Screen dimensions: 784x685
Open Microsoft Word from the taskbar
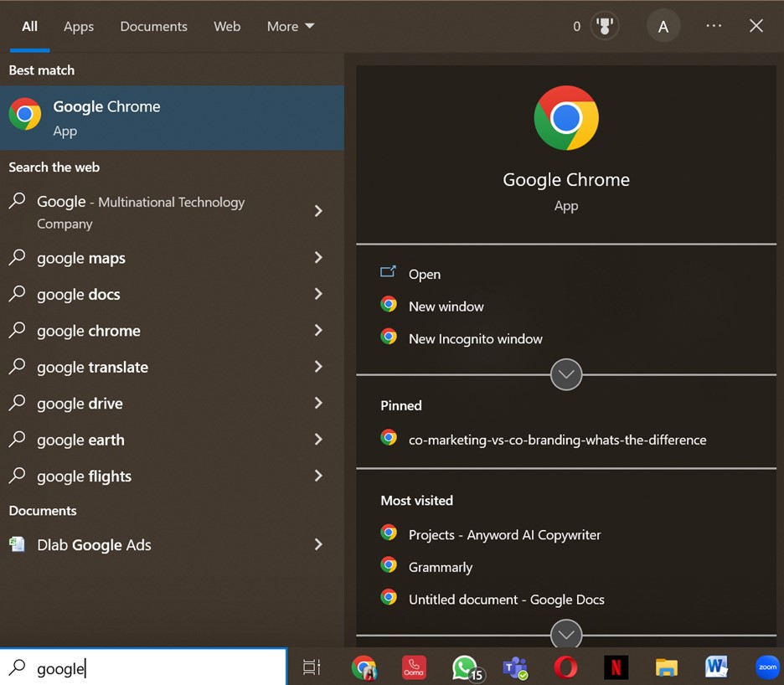(x=716, y=667)
